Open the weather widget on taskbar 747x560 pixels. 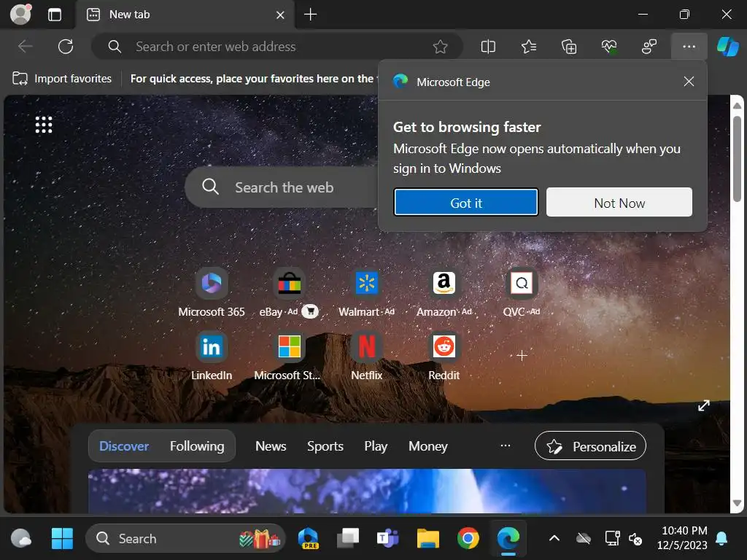21,539
